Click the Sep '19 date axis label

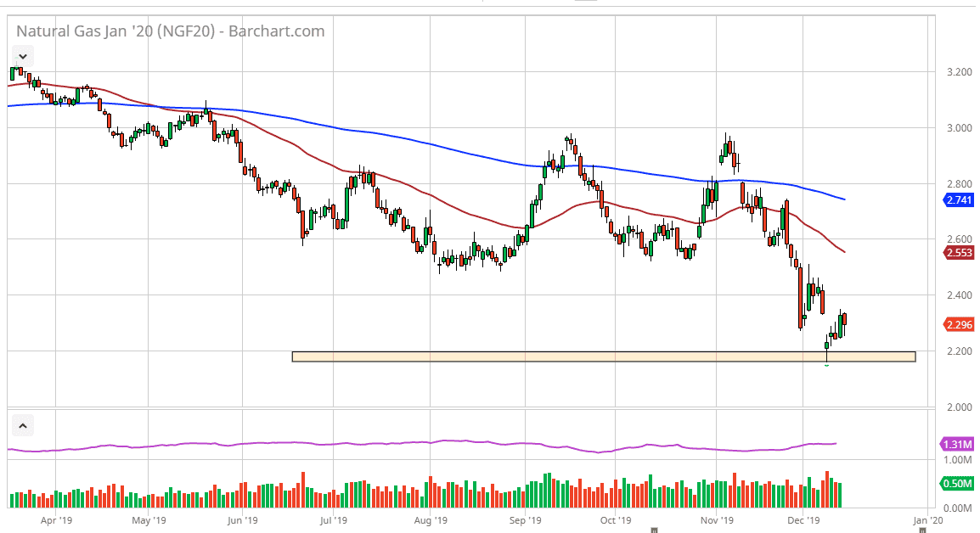click(526, 520)
